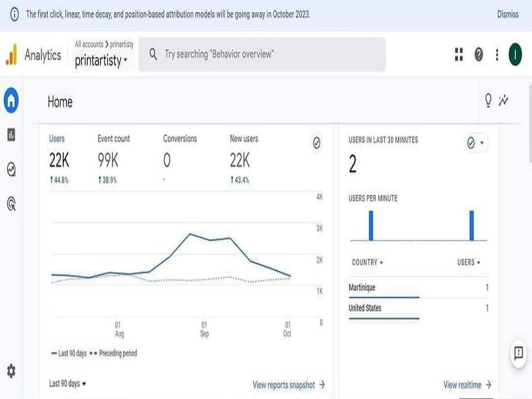This screenshot has width=532, height=399.
Task: Open the Admin gear icon
Action: (11, 371)
